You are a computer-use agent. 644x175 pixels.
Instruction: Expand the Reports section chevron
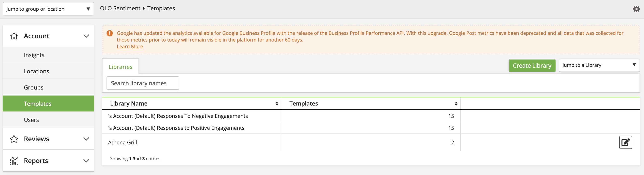click(x=86, y=161)
